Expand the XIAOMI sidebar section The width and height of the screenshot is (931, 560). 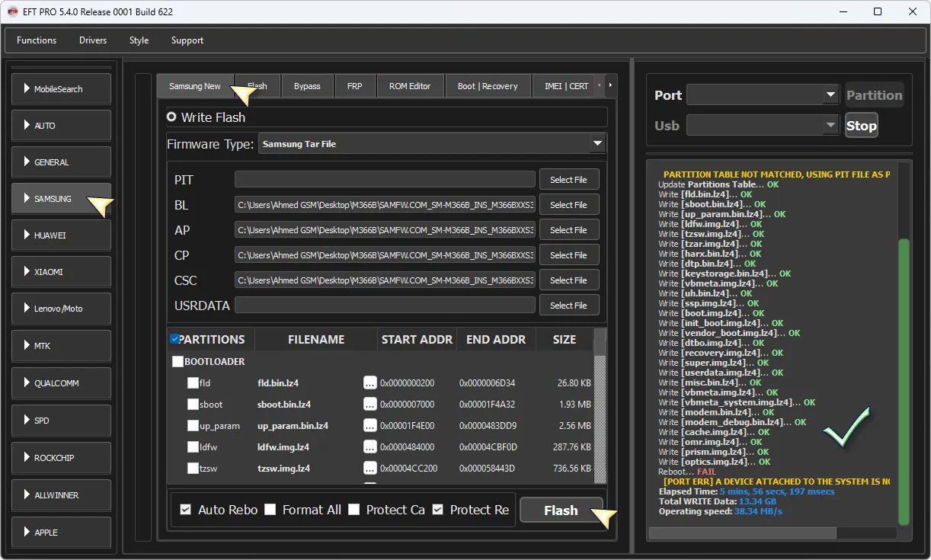61,272
